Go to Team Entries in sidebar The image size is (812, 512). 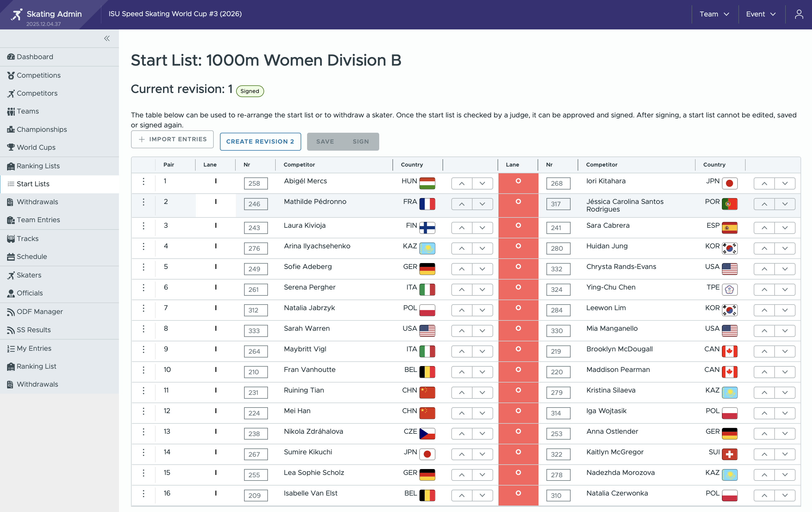click(x=38, y=220)
